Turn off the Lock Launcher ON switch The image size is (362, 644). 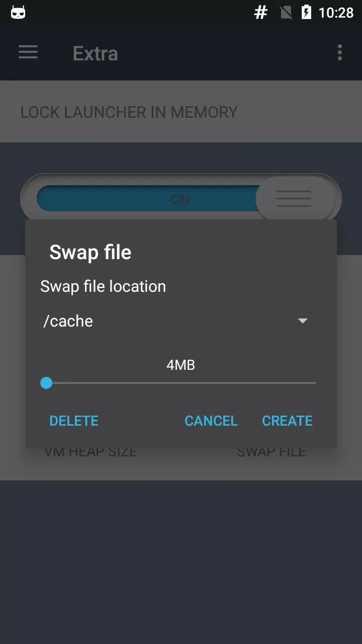click(180, 199)
